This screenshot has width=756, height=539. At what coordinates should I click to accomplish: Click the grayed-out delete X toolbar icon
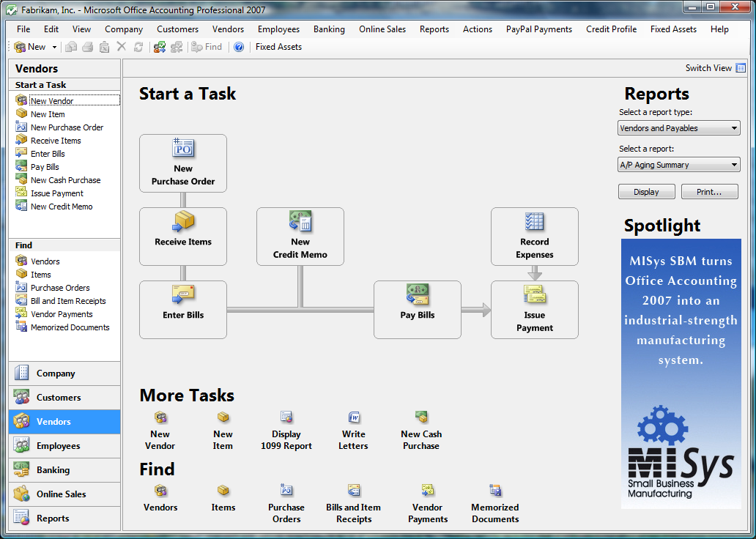(x=122, y=47)
